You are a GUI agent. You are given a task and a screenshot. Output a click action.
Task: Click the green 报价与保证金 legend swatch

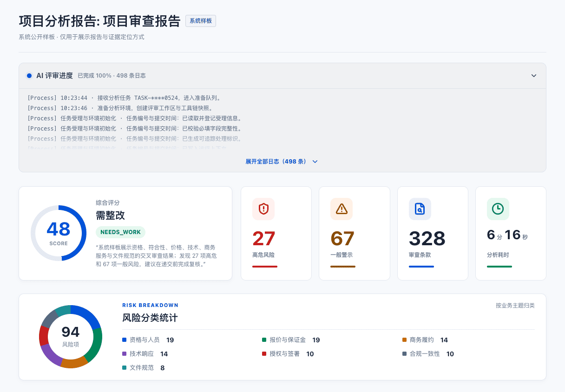[x=264, y=340]
